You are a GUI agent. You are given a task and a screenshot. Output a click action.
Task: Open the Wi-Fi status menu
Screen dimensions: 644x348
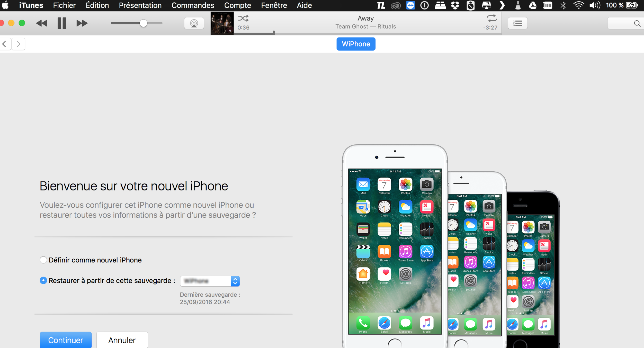578,5
